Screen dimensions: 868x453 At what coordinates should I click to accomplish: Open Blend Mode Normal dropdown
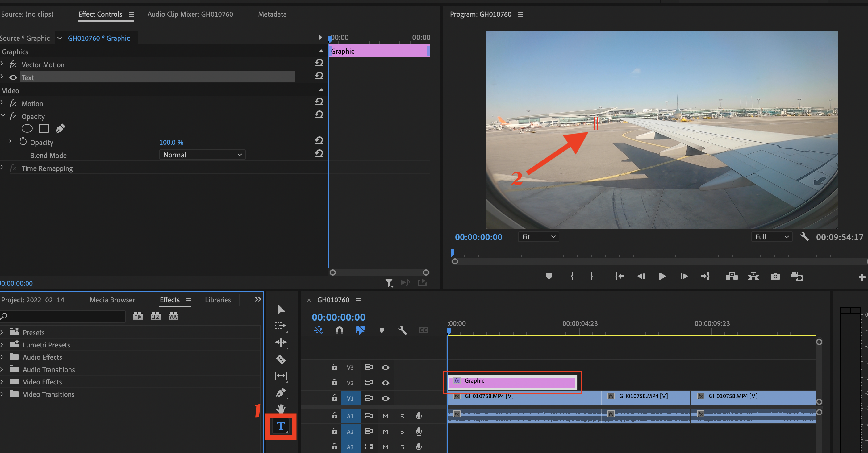click(202, 155)
